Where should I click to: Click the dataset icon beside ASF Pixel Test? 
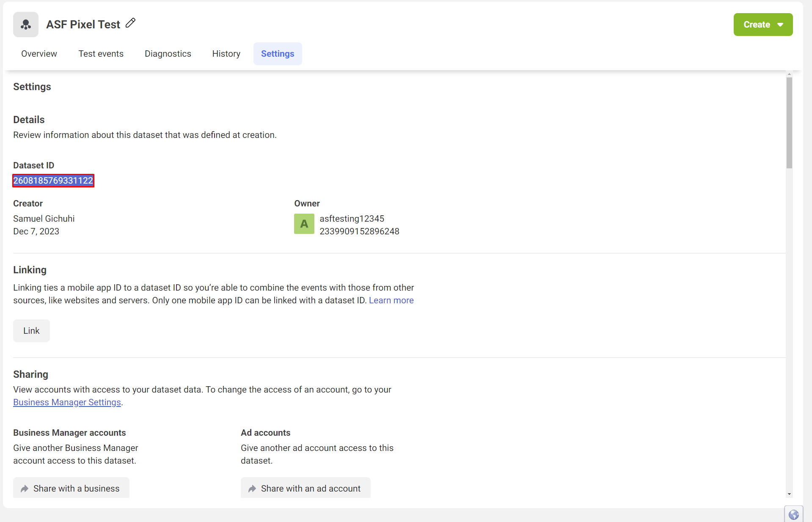point(26,25)
